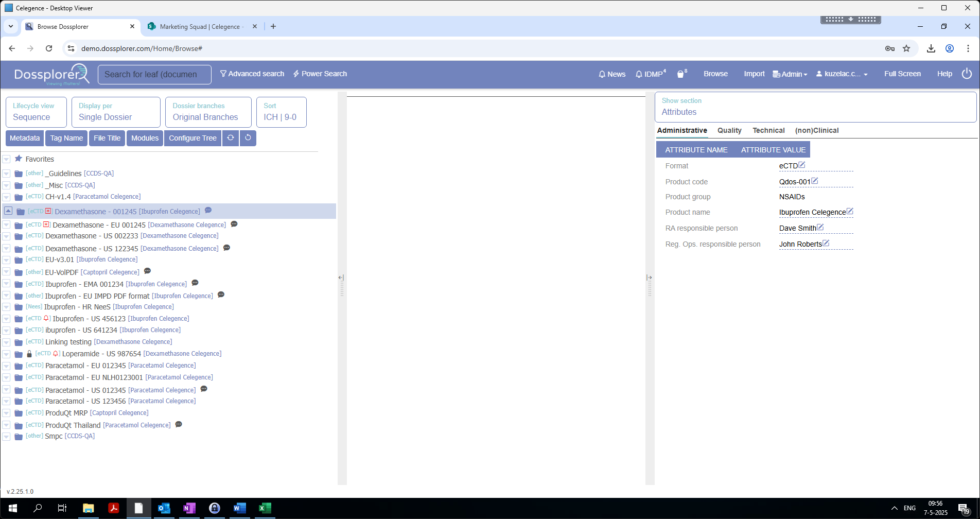Open the basket icon with badge 8
The width and height of the screenshot is (980, 519).
click(x=681, y=74)
